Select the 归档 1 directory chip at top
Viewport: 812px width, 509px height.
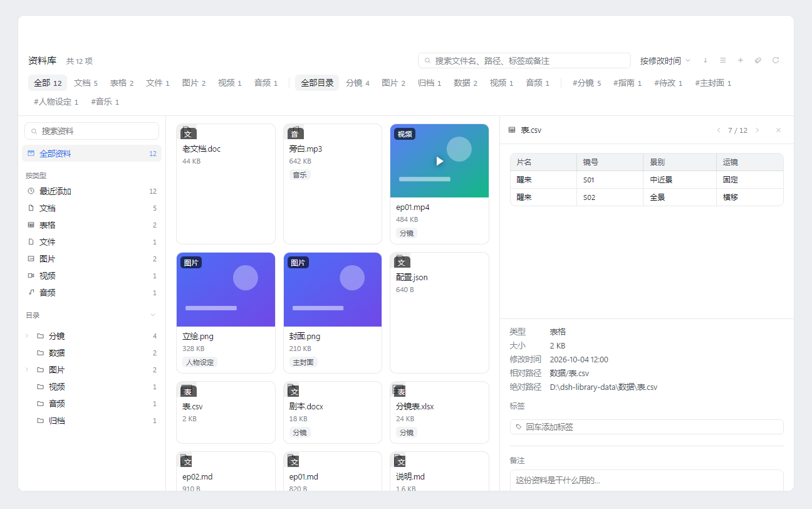point(430,83)
